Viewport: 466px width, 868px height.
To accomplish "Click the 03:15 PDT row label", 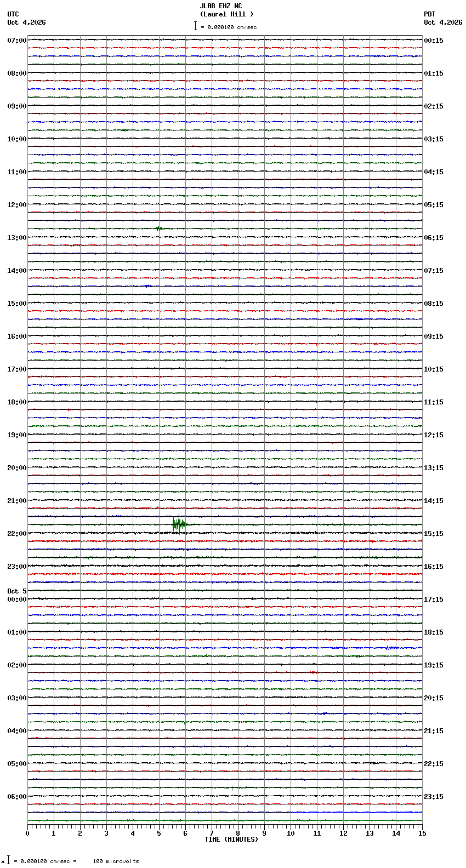I will pos(434,139).
